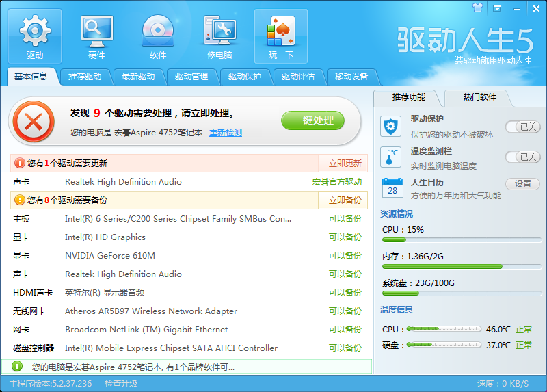The image size is (547, 392).
Task: Click the 硬盘 temperature gauge
Action: tap(444, 345)
